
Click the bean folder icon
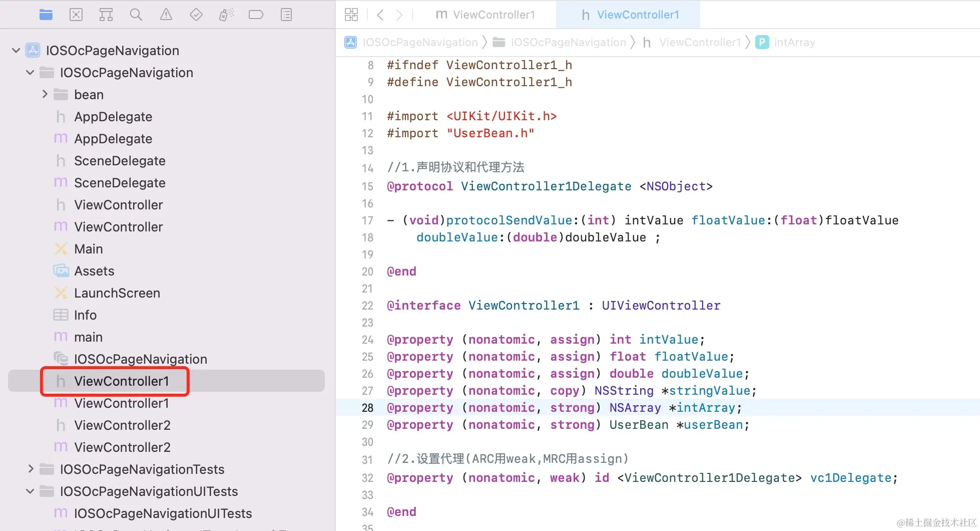pos(61,95)
